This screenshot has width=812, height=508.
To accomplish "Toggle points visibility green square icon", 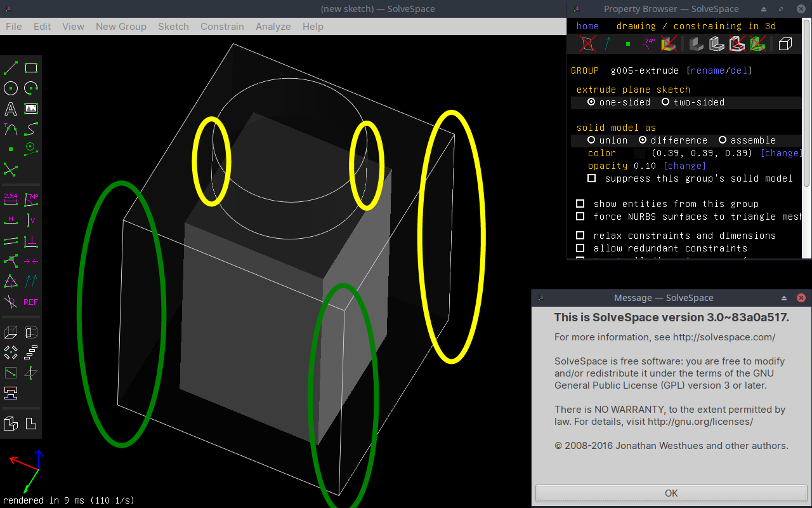I will click(628, 44).
